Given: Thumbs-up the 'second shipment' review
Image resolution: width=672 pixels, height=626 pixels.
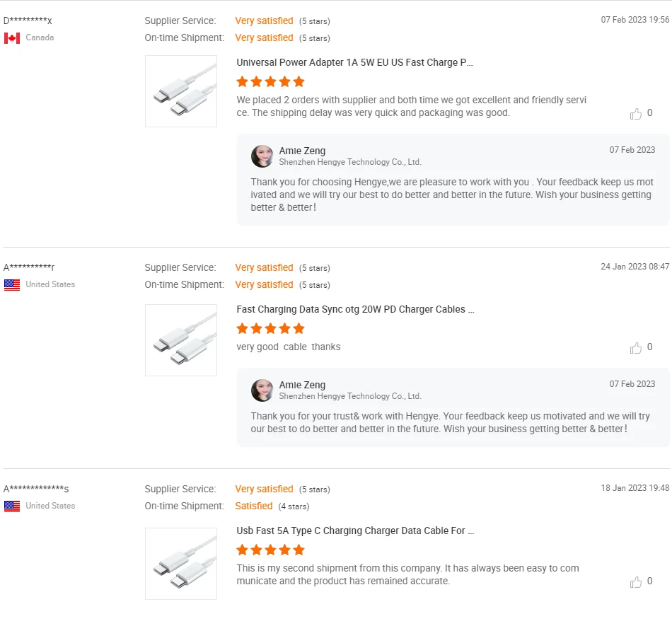Looking at the screenshot, I should click(636, 582).
